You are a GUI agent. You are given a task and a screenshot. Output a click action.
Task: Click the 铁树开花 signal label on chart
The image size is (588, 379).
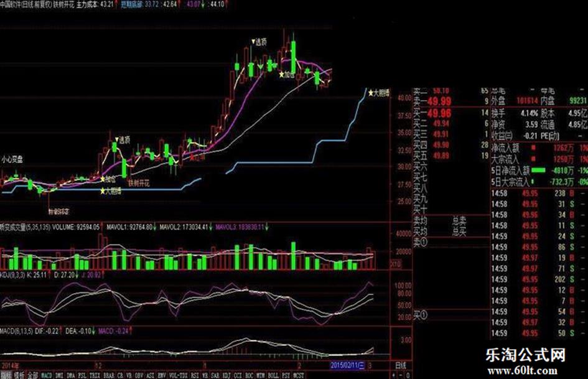click(x=139, y=183)
